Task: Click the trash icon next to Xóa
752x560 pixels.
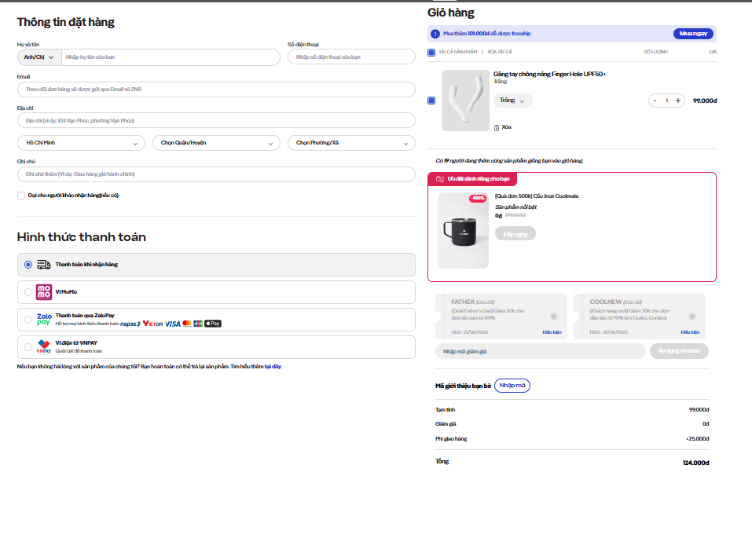Action: tap(497, 127)
